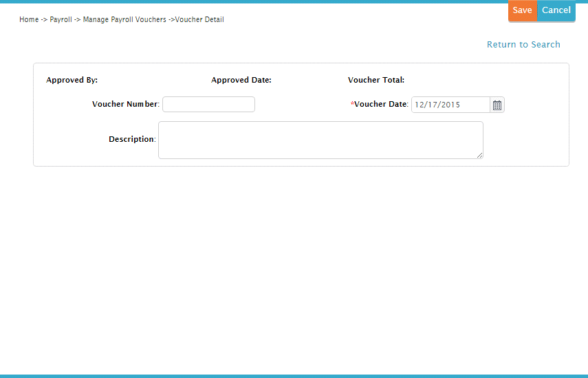Click the Voucher Detail breadcrumb text
Screen dimensions: 588x378
pos(199,19)
